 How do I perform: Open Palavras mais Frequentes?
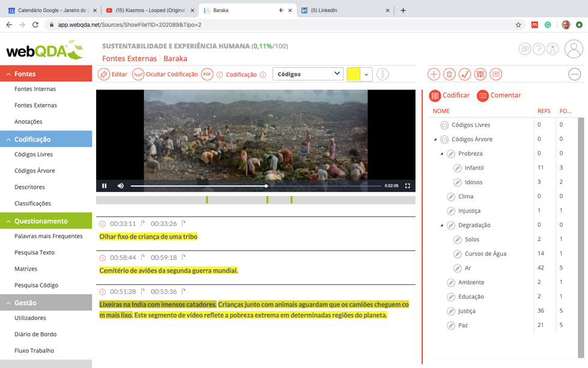tap(49, 236)
